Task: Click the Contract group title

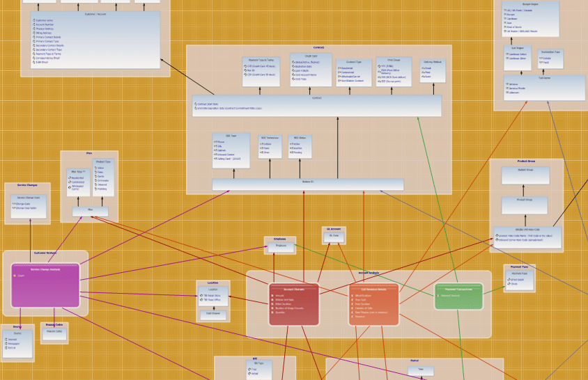Action: [319, 47]
